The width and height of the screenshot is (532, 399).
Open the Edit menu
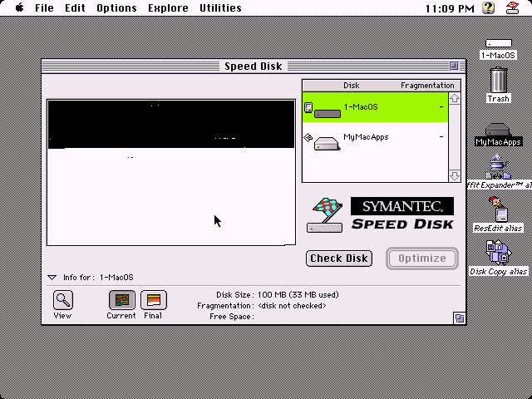(75, 7)
